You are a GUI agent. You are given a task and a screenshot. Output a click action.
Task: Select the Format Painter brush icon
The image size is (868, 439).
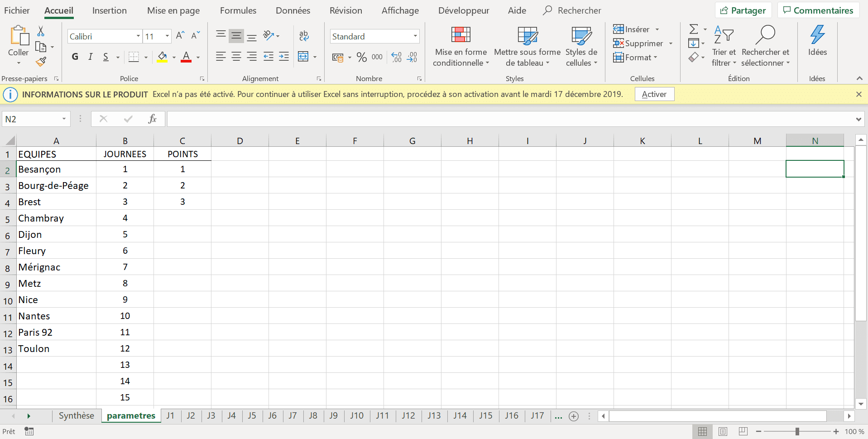pyautogui.click(x=41, y=62)
